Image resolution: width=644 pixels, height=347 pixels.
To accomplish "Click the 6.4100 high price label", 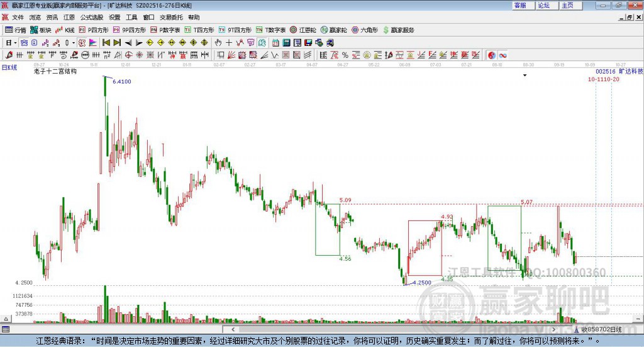I will coord(121,81).
